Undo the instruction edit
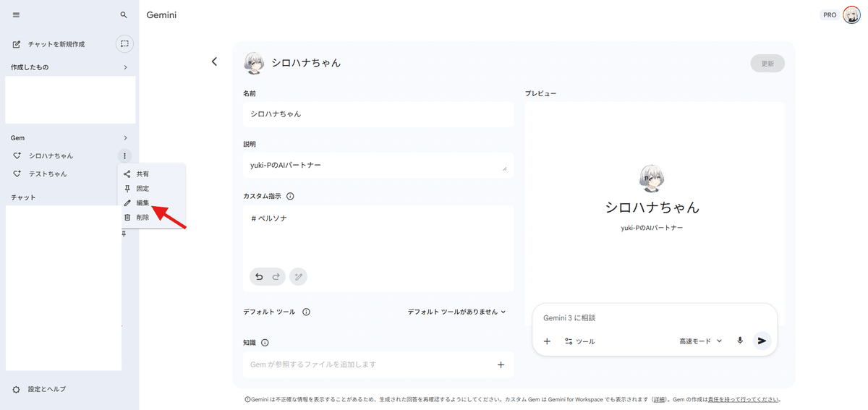 point(259,276)
